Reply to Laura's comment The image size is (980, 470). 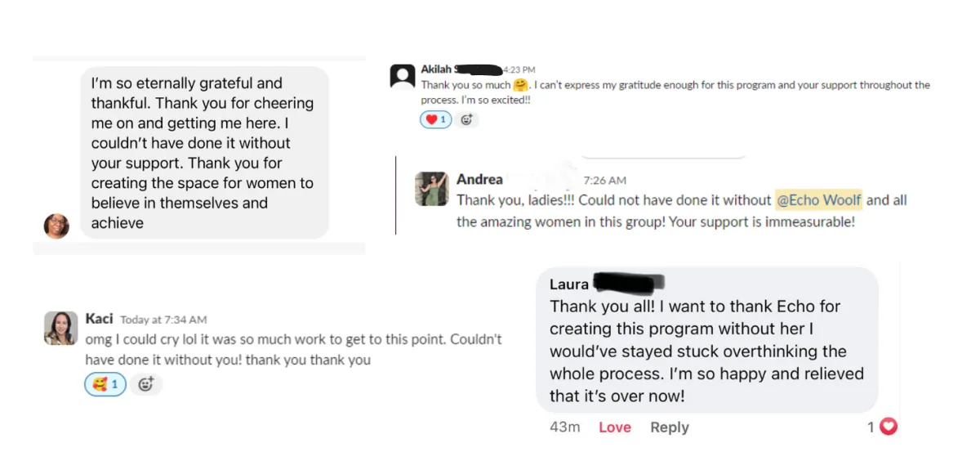coord(670,427)
